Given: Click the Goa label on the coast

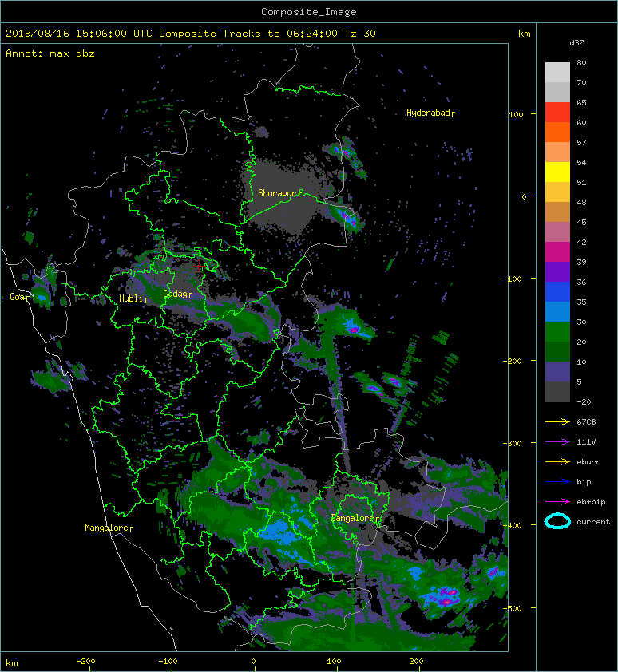Looking at the screenshot, I should 20,297.
